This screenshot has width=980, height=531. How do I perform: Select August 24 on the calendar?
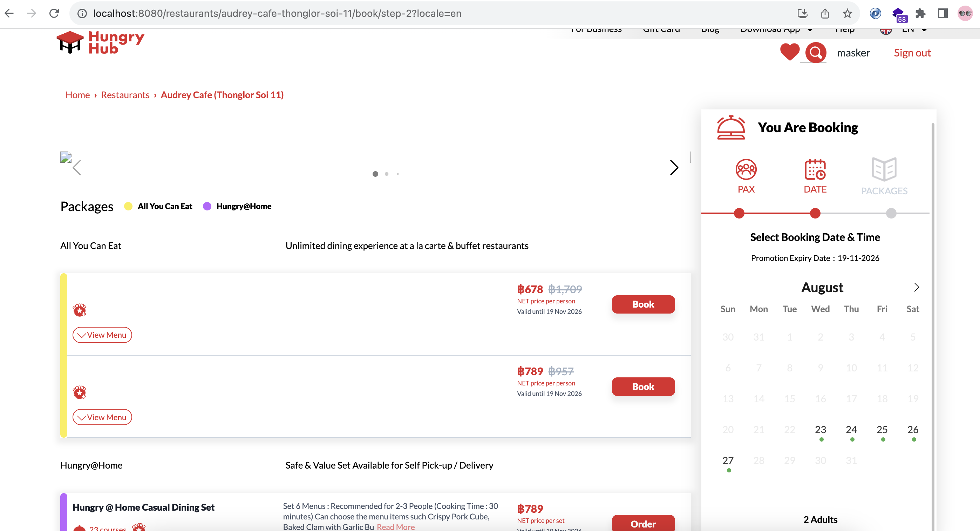tap(851, 430)
